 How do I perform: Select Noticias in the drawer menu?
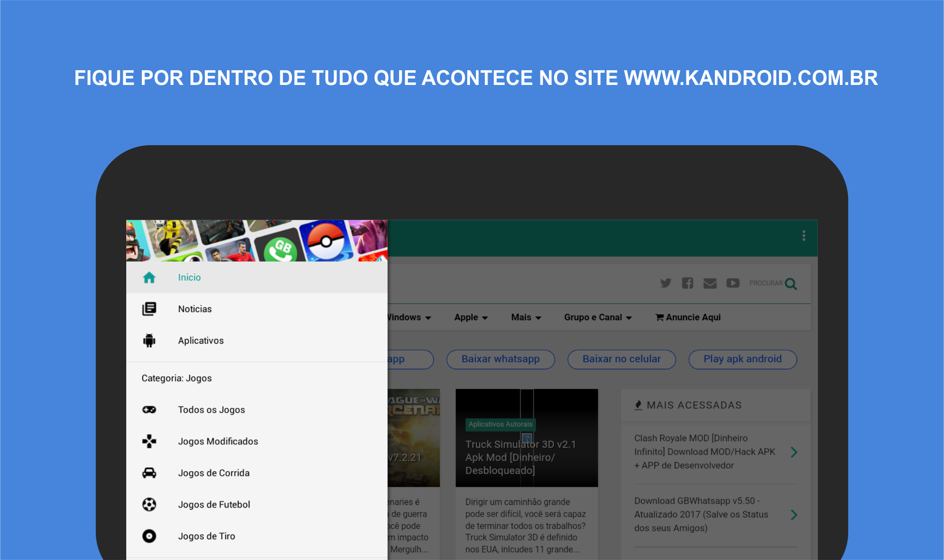point(195,309)
